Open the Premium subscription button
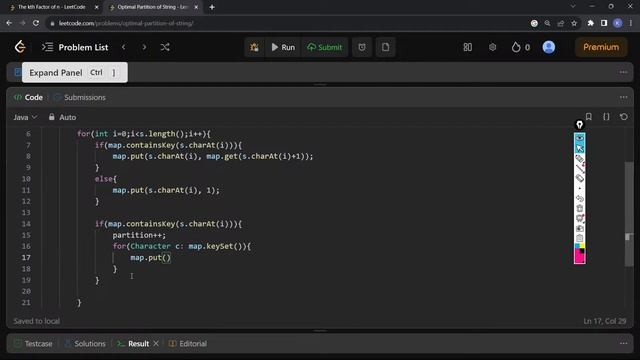This screenshot has height=360, width=640. tap(601, 47)
